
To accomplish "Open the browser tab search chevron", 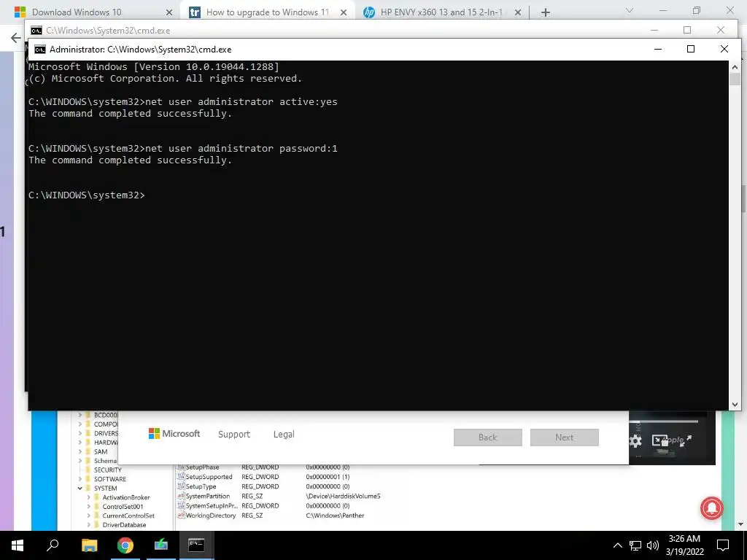I will point(630,10).
